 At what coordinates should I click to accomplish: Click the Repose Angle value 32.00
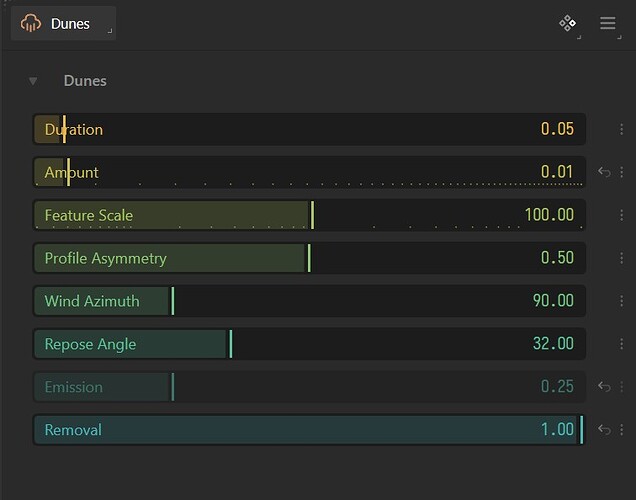(553, 344)
